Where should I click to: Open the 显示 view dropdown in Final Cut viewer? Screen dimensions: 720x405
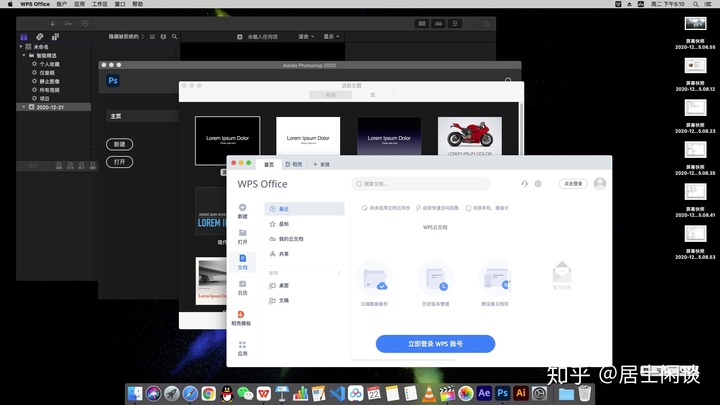pos(331,37)
